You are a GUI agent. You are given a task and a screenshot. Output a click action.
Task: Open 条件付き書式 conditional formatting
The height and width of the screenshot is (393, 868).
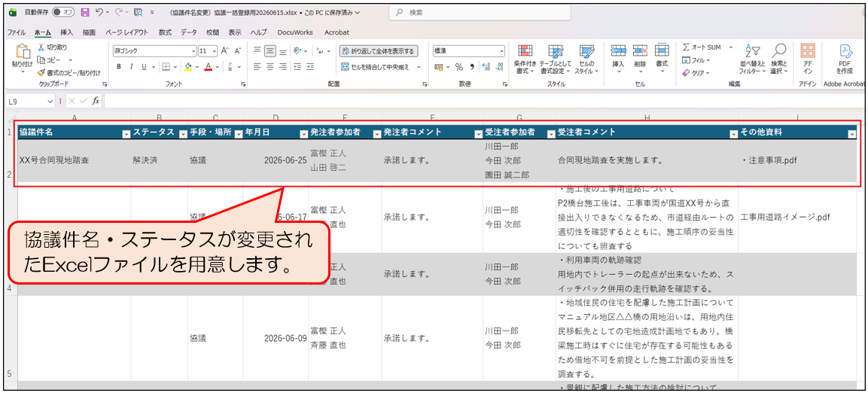click(524, 59)
